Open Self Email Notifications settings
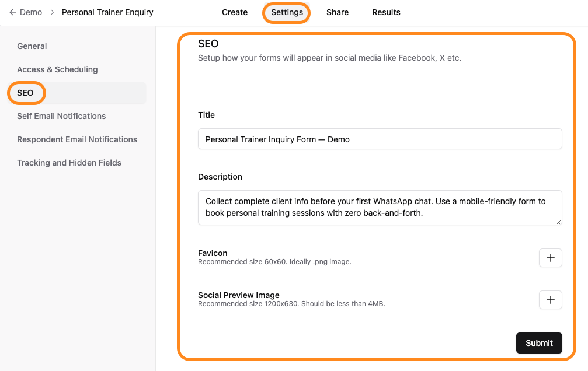This screenshot has height=371, width=588. pyautogui.click(x=61, y=116)
